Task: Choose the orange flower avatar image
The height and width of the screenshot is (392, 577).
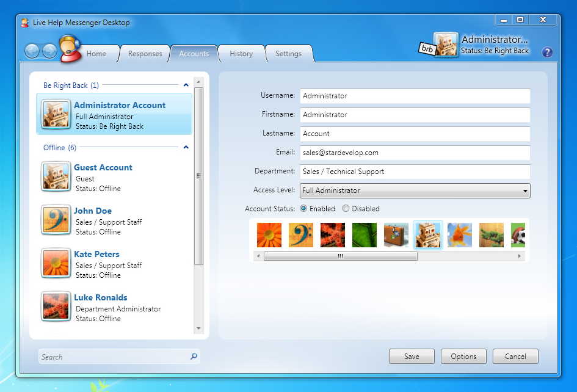Action: (x=269, y=235)
